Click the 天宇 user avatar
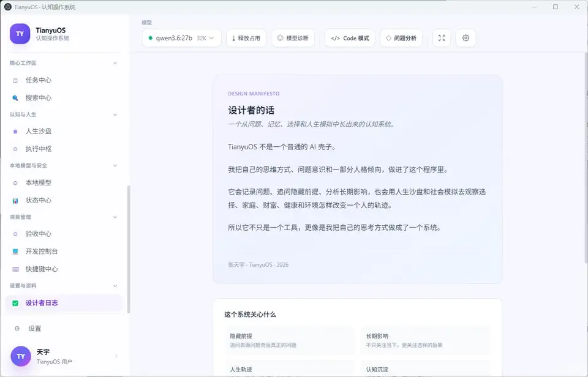The width and height of the screenshot is (588, 377). 21,356
